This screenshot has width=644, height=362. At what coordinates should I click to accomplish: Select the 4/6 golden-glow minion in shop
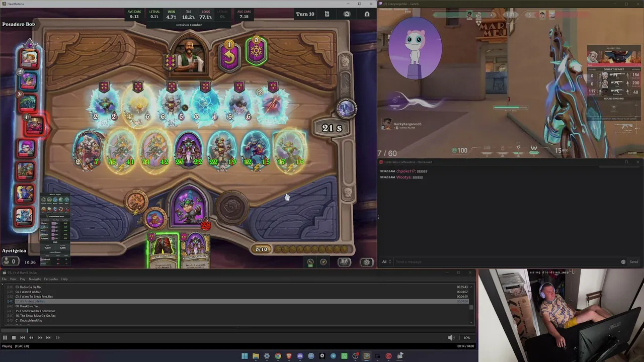(x=137, y=106)
